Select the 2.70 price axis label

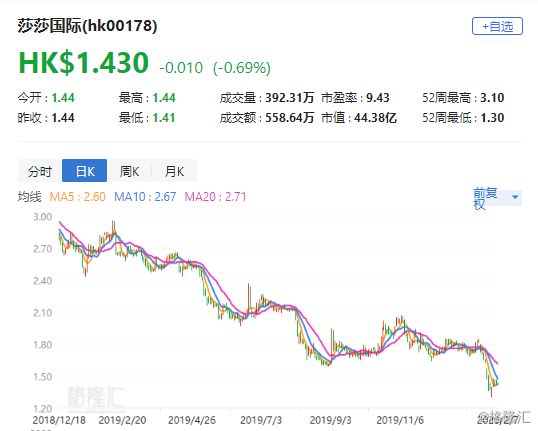point(42,249)
